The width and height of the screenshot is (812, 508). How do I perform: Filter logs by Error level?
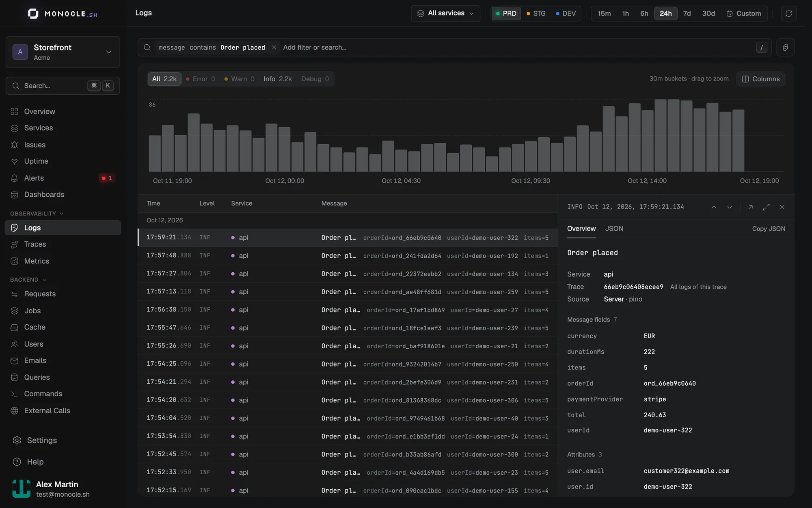201,79
